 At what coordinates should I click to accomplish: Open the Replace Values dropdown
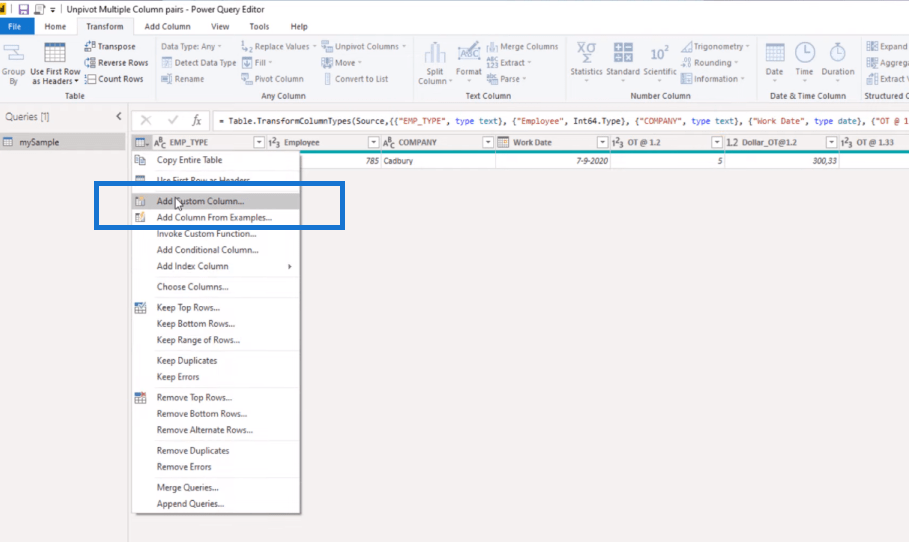coord(278,46)
